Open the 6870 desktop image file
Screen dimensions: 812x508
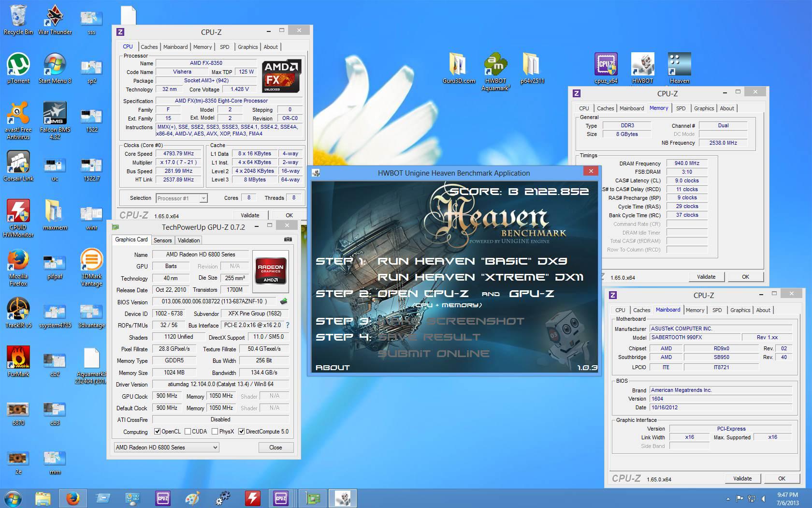tap(18, 414)
